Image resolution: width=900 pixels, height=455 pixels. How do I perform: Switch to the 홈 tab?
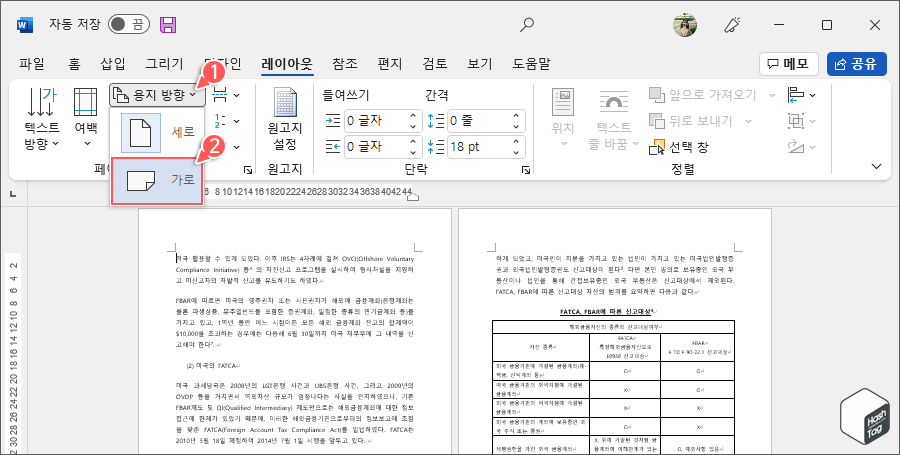(x=74, y=64)
